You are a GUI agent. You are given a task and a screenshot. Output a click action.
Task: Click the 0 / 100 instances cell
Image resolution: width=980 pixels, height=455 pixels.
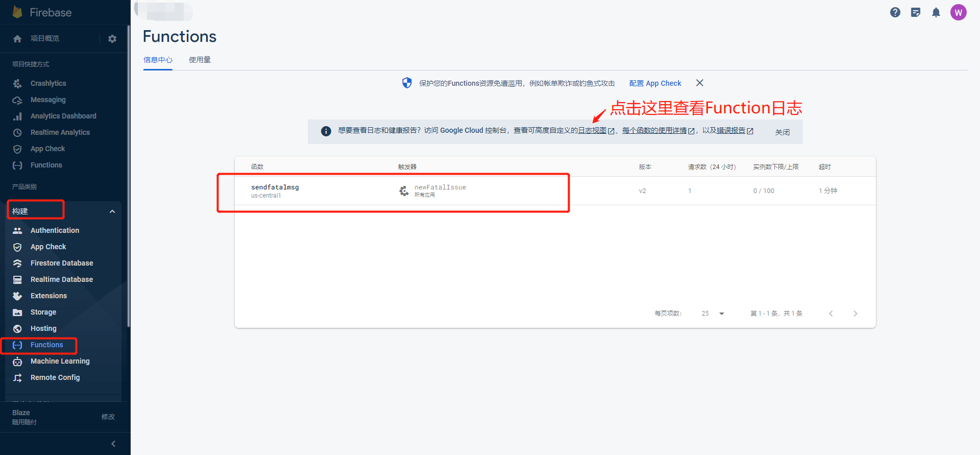pyautogui.click(x=764, y=191)
